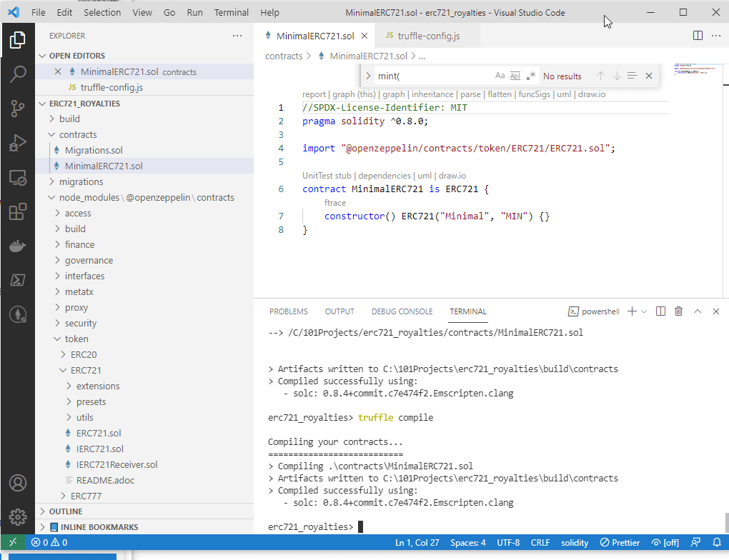Click the 'inheritance' code lens link
This screenshot has width=729, height=560.
(x=432, y=94)
